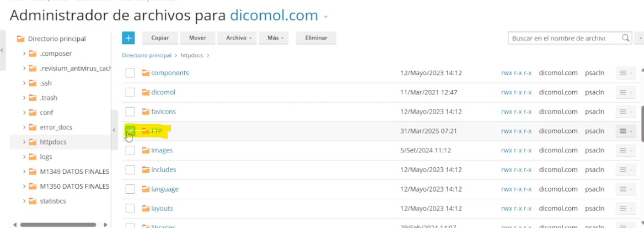
Task: Click the folder icon next to images
Action: tap(146, 150)
